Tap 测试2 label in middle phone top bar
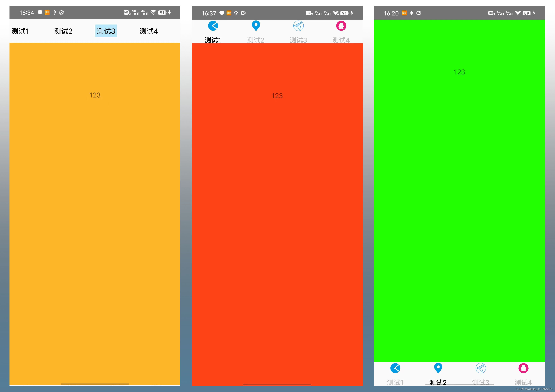The height and width of the screenshot is (392, 555). click(256, 40)
